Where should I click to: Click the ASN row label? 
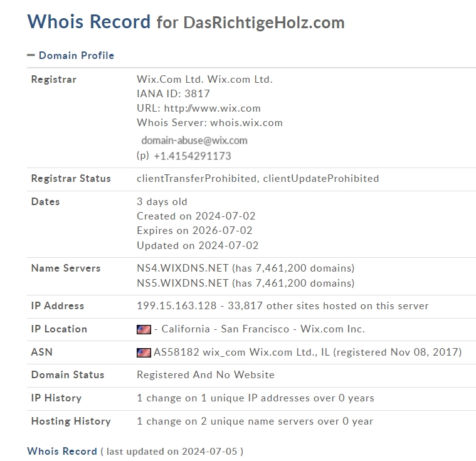[41, 352]
